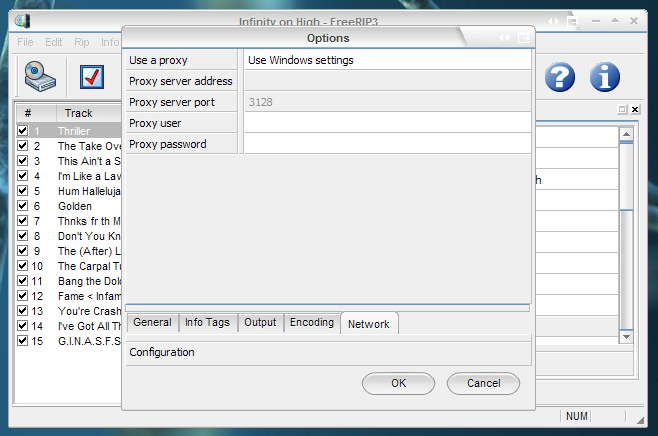Toggle track 5 Hum Halleluja checkbox
Screen dimensions: 658x436
click(x=23, y=191)
